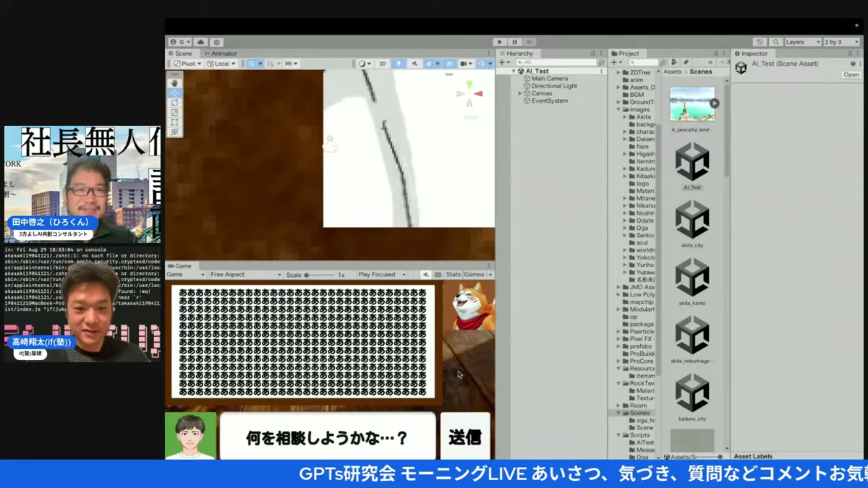Image resolution: width=868 pixels, height=488 pixels.
Task: Click the scene orientation gizmo
Action: [x=469, y=94]
